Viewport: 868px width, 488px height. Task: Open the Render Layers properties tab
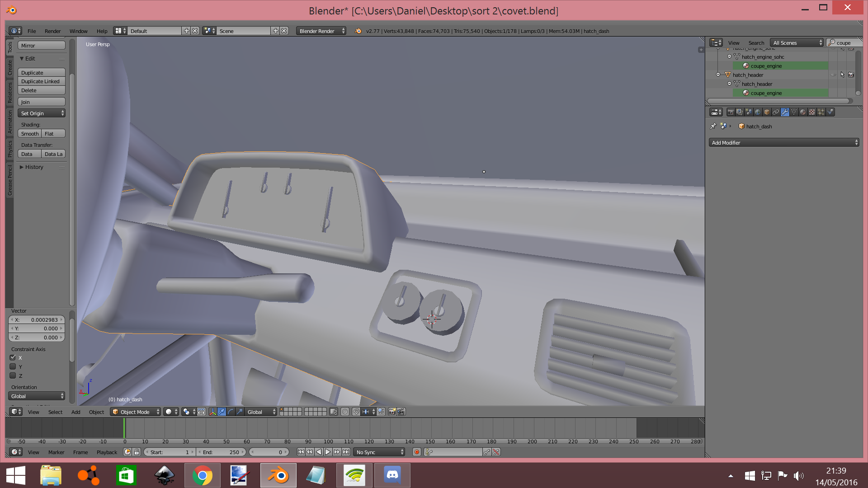[x=740, y=112]
